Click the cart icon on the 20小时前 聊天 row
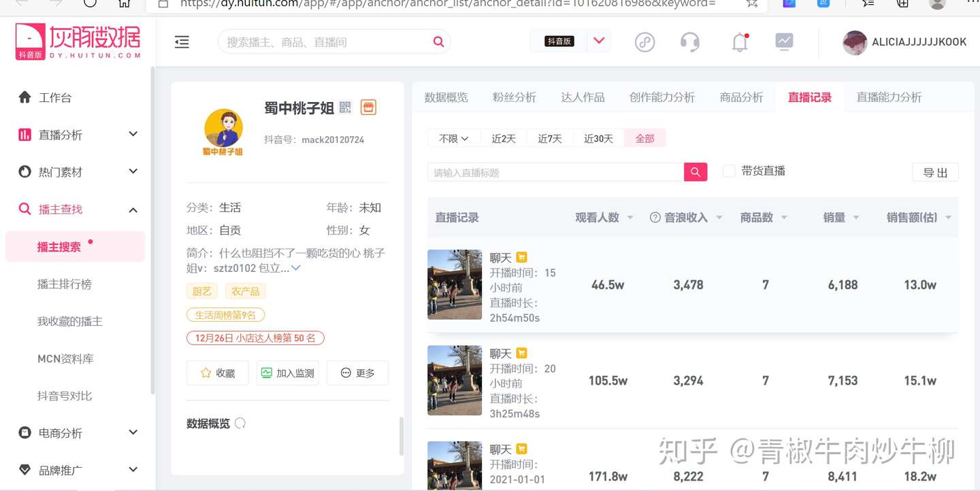The image size is (980, 491). point(521,354)
